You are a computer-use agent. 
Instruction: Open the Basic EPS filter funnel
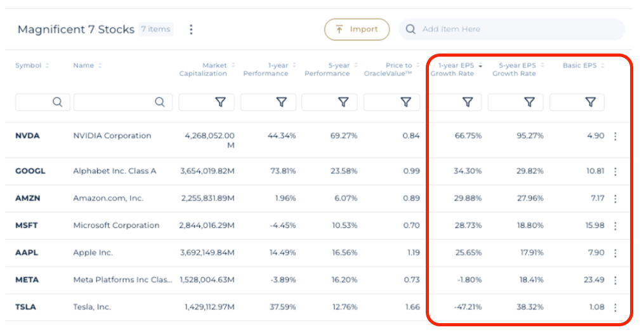[x=591, y=102]
